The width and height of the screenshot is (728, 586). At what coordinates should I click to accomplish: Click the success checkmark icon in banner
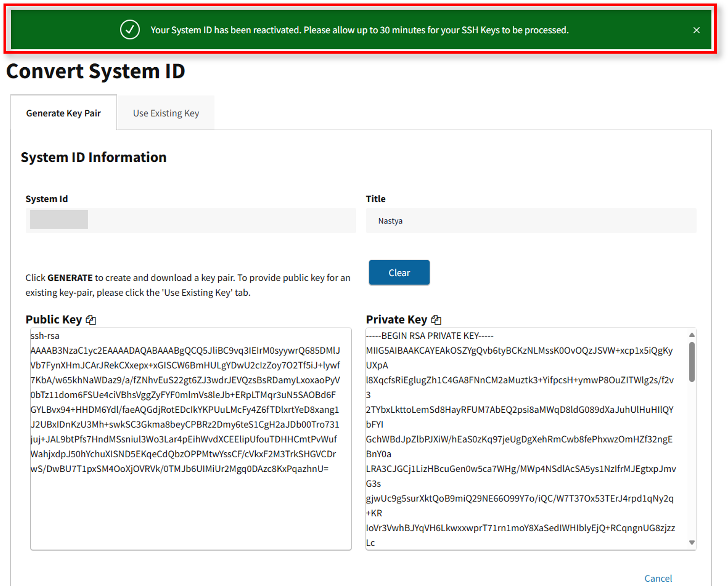(x=130, y=30)
